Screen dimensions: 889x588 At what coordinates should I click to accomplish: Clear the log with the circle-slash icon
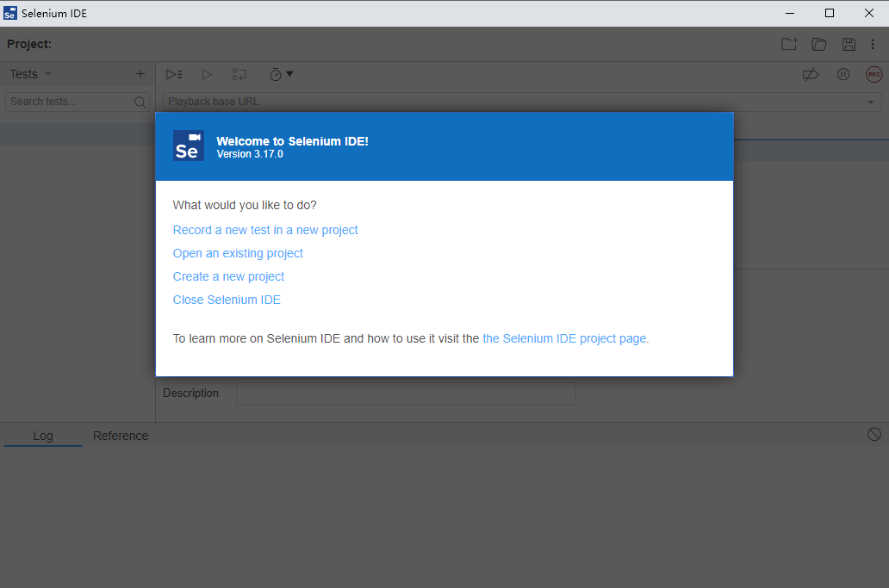874,435
